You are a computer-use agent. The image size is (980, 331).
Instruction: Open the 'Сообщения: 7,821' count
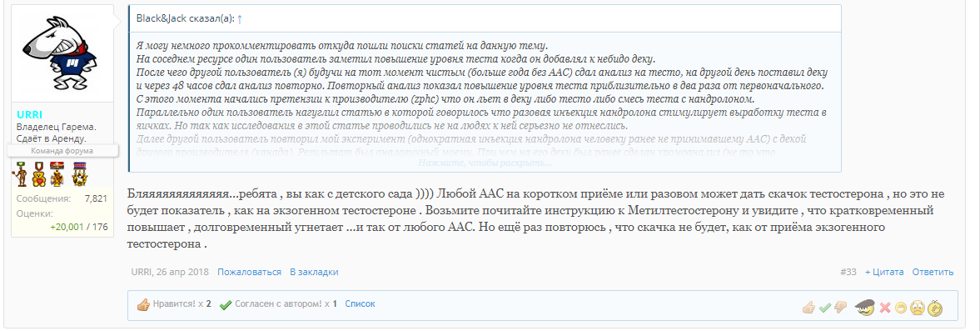(x=62, y=198)
